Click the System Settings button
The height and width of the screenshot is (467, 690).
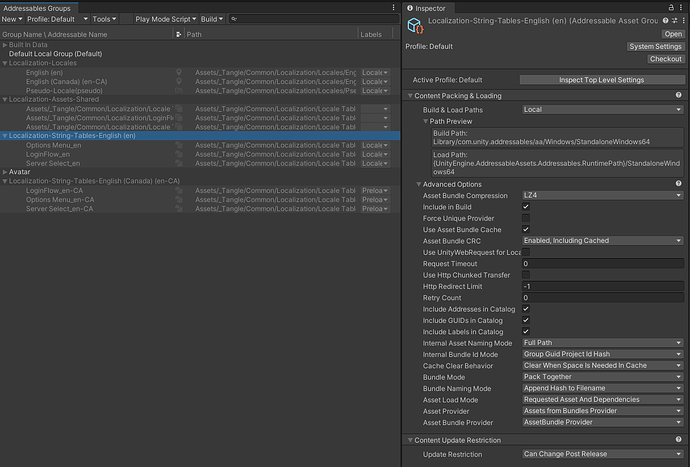tap(655, 47)
